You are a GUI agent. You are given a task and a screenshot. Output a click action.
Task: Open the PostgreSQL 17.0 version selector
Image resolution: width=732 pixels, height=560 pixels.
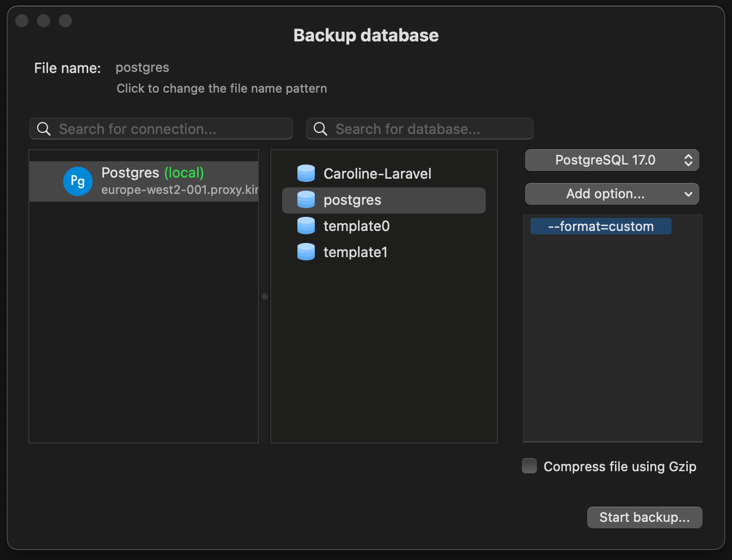(612, 160)
